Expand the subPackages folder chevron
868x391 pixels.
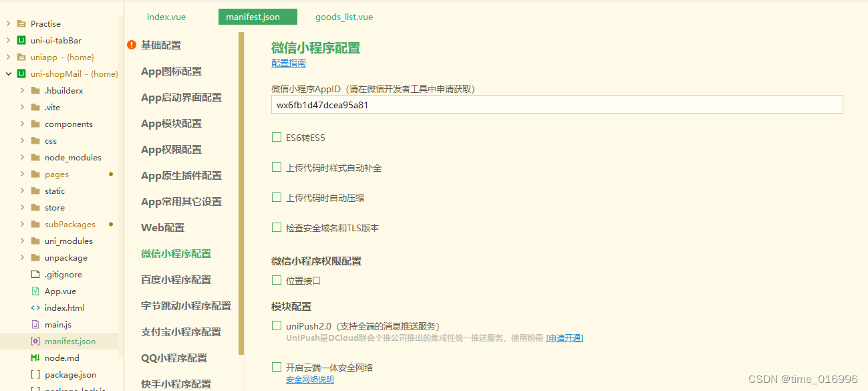click(x=22, y=224)
